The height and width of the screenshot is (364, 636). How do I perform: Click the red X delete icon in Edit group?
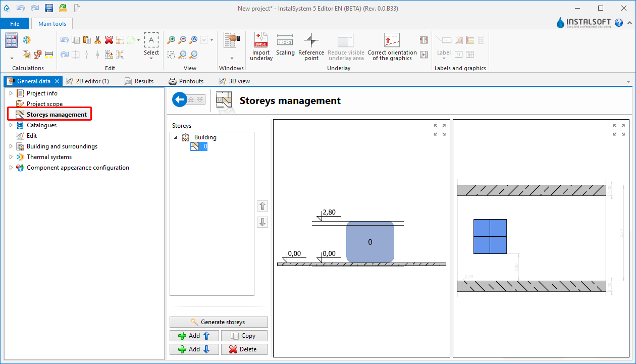pyautogui.click(x=109, y=40)
